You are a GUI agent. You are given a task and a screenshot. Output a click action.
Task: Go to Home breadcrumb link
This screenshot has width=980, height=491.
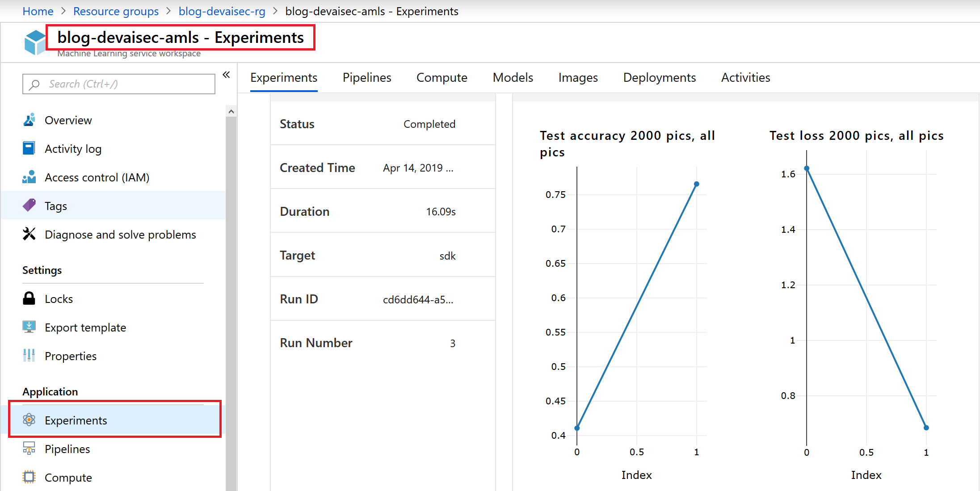[x=38, y=11]
